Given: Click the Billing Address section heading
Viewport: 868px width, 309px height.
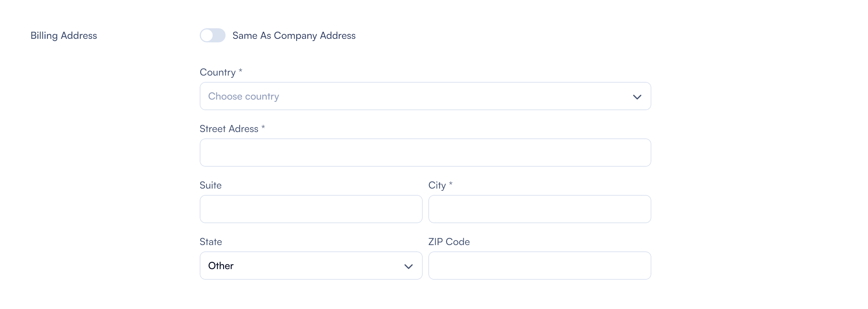Looking at the screenshot, I should 64,36.
